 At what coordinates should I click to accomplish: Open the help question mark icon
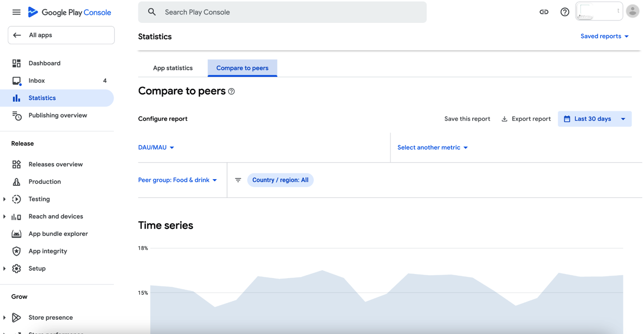point(565,12)
